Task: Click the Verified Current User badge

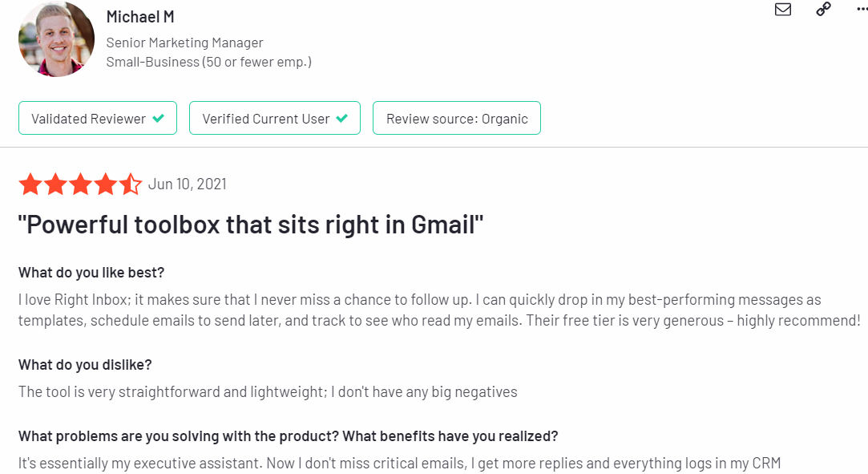Action: point(275,118)
